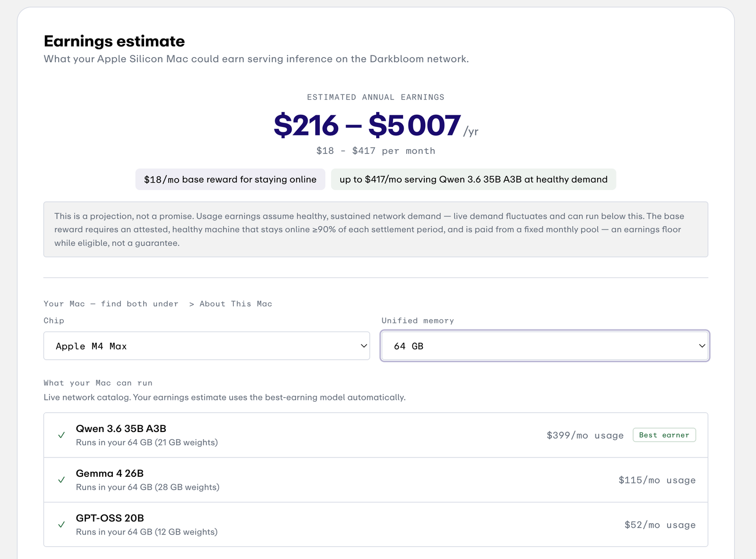Click the green checkmark beside Gemma 4 26B
The width and height of the screenshot is (756, 559).
[x=61, y=480]
